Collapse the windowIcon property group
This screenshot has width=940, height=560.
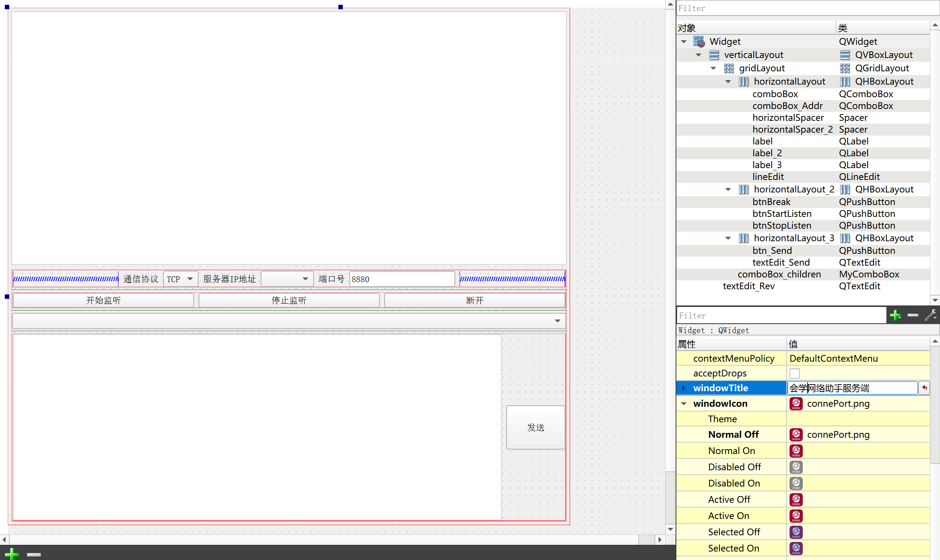click(x=684, y=403)
